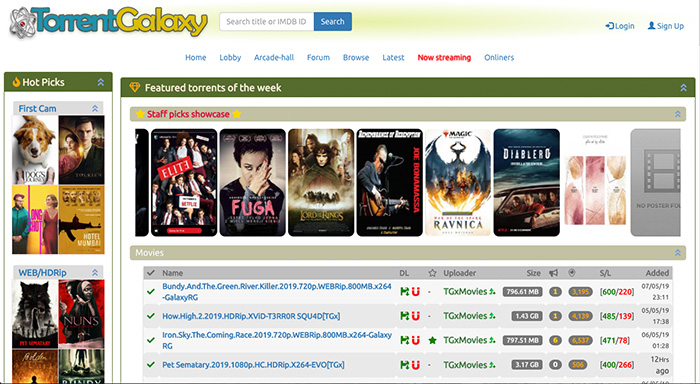Image resolution: width=700 pixels, height=384 pixels.
Task: Click the green checkmark beside Bundy.And.The.Green.River.Killer
Action: click(151, 292)
